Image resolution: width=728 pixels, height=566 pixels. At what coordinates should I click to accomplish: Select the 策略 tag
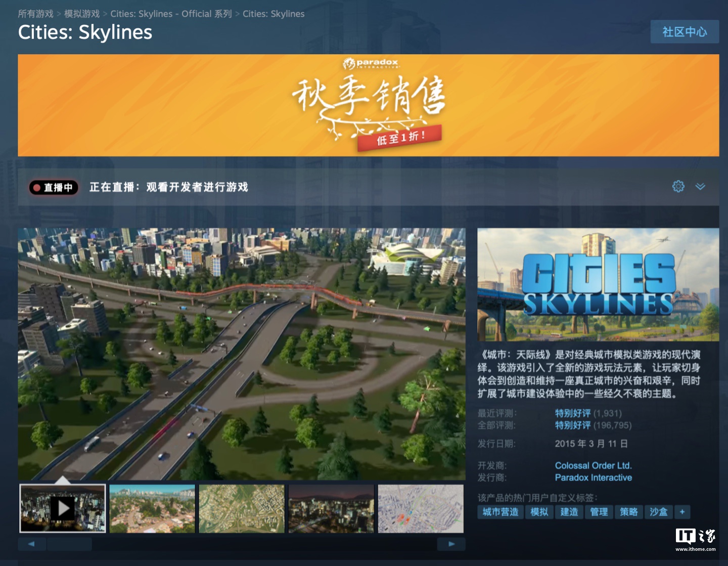(629, 512)
